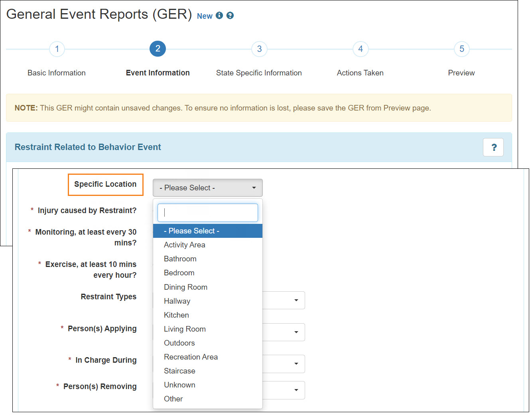Pick Kitchen as specific location
The image size is (532, 415).
pos(208,315)
